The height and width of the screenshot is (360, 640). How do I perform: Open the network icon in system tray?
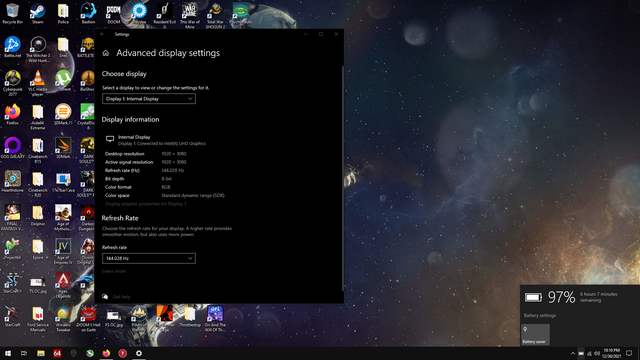[x=589, y=353]
